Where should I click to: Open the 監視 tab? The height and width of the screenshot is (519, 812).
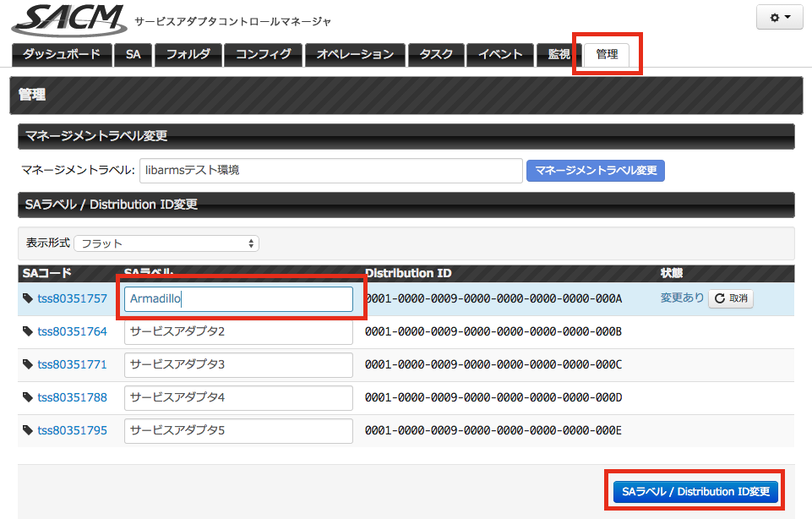(x=559, y=54)
